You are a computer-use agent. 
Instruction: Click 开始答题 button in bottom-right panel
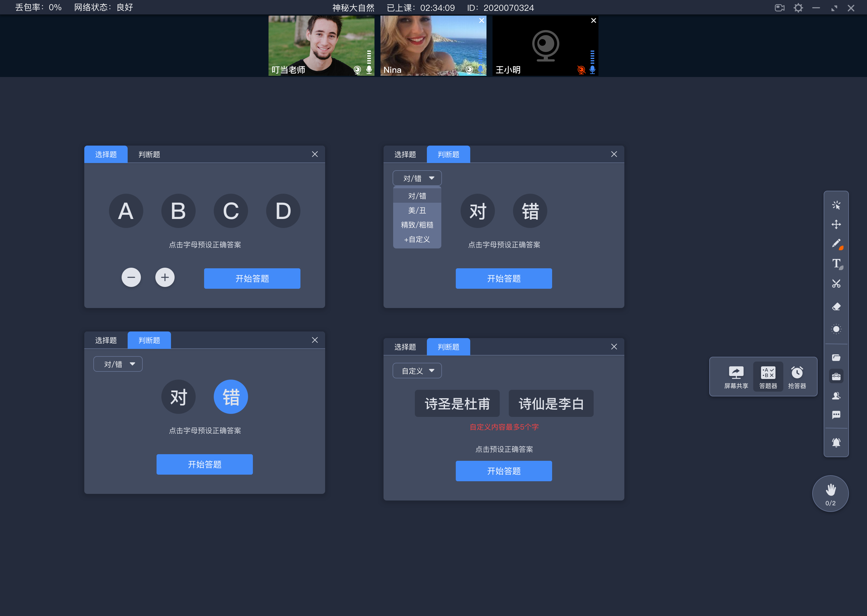pos(504,471)
